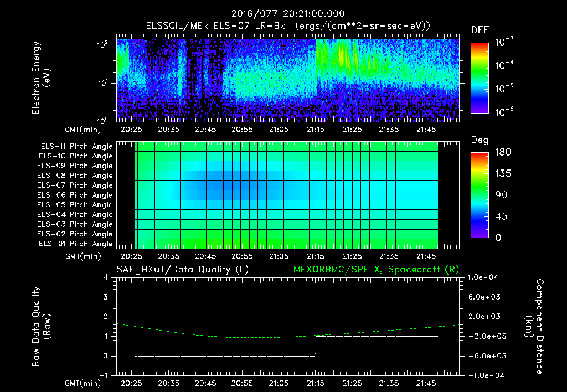Click the ELS-08 Pitch Angle row label
The image size is (567, 392).
75,176
